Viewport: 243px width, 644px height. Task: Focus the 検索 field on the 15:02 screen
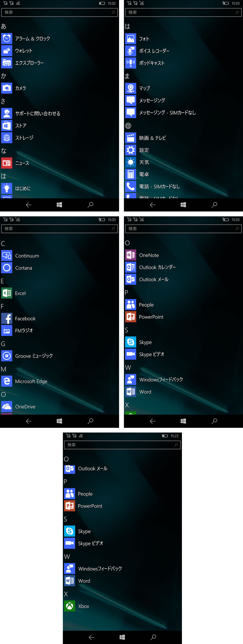click(59, 12)
